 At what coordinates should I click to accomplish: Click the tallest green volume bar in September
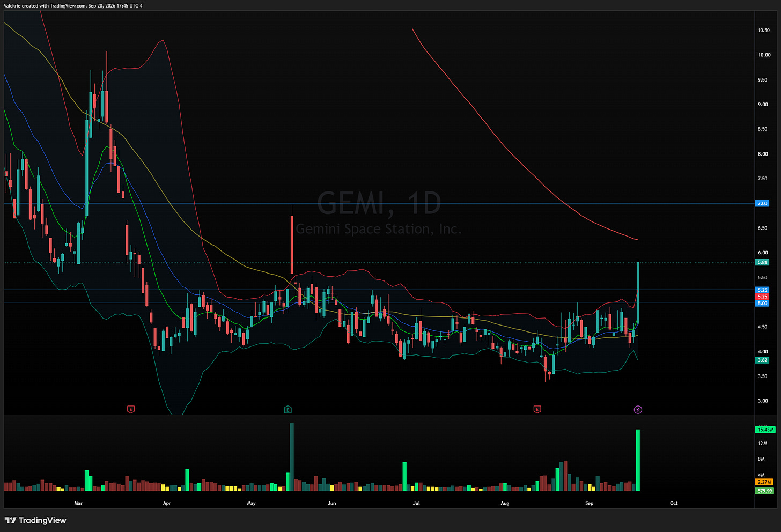(x=638, y=460)
